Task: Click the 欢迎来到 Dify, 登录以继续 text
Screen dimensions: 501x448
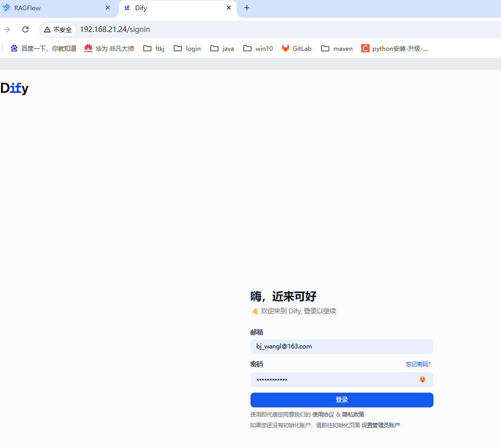Action: click(x=298, y=311)
